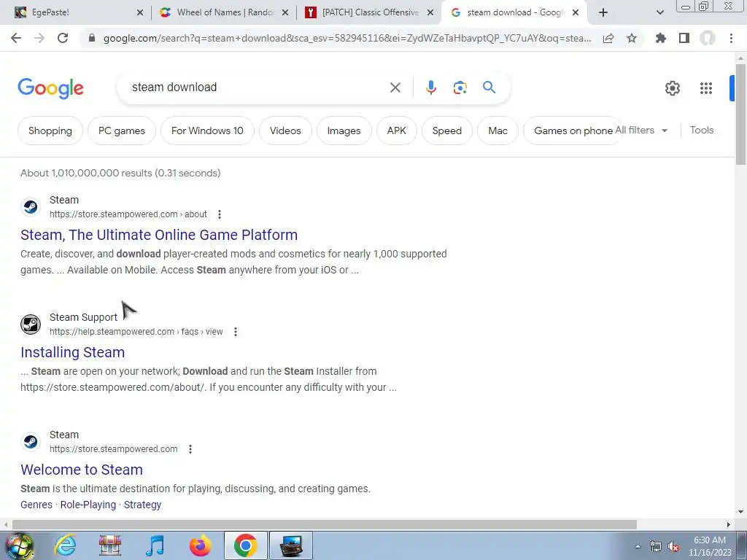Open the Windows Start menu

coord(20,545)
